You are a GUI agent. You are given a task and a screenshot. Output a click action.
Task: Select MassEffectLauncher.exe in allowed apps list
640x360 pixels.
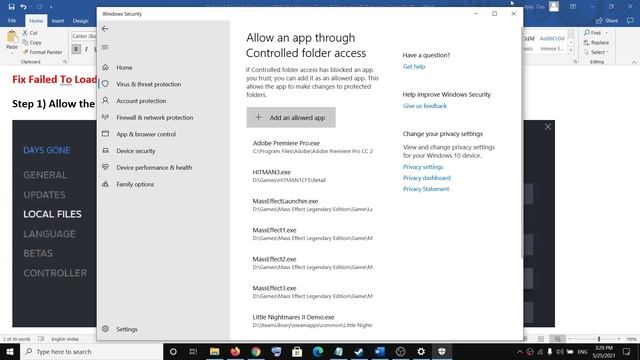[x=312, y=205]
